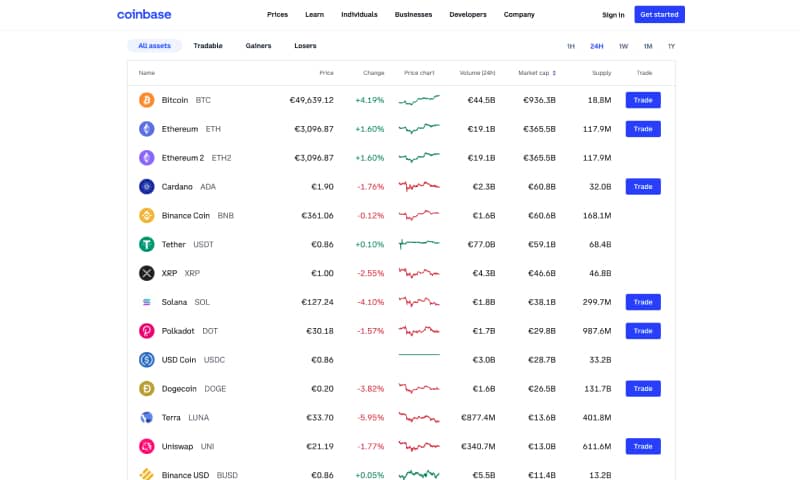Click Solana change -4.10%
Screen dimensions: 800x480
370,302
